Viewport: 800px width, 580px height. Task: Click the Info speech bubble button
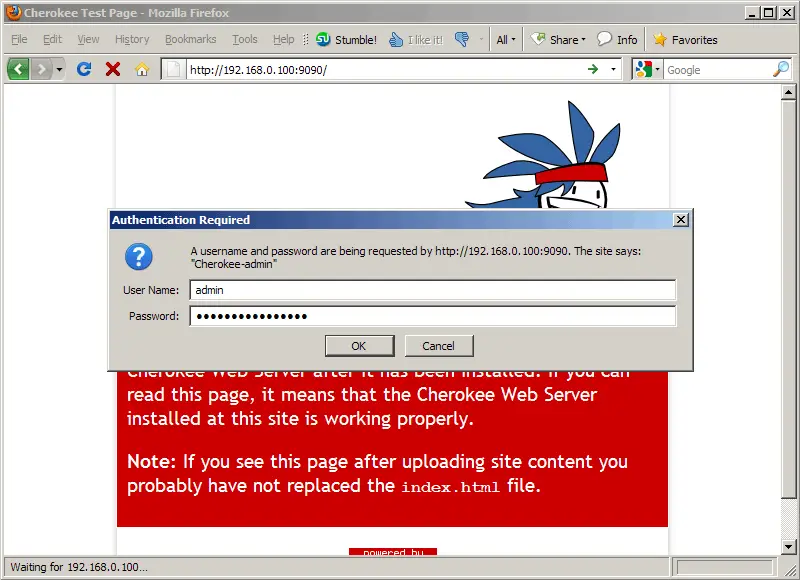617,39
